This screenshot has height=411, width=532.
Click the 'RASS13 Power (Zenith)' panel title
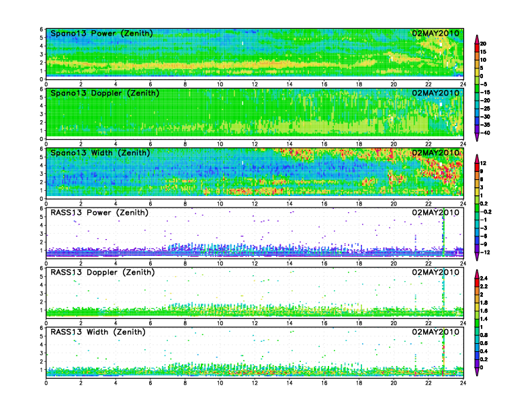coord(99,213)
